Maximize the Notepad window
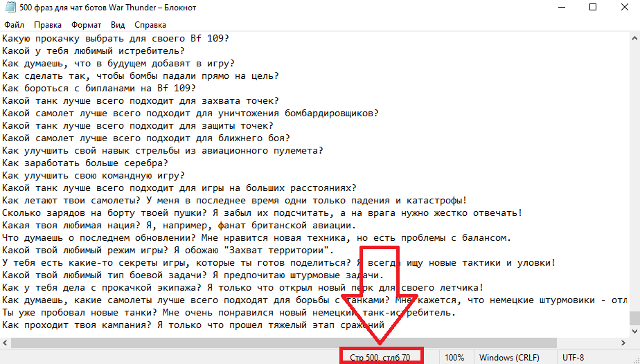The width and height of the screenshot is (640, 364). click(593, 8)
